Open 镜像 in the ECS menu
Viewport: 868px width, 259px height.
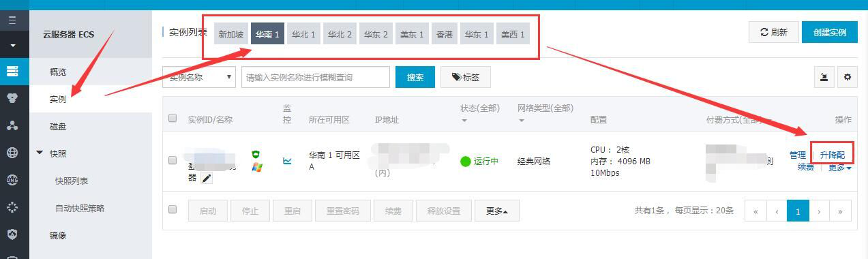coord(58,235)
